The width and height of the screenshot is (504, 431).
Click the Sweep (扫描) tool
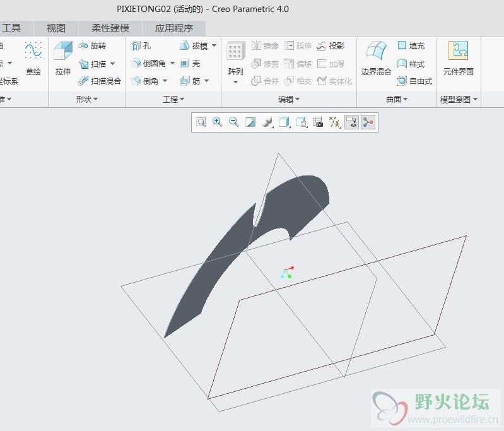93,64
